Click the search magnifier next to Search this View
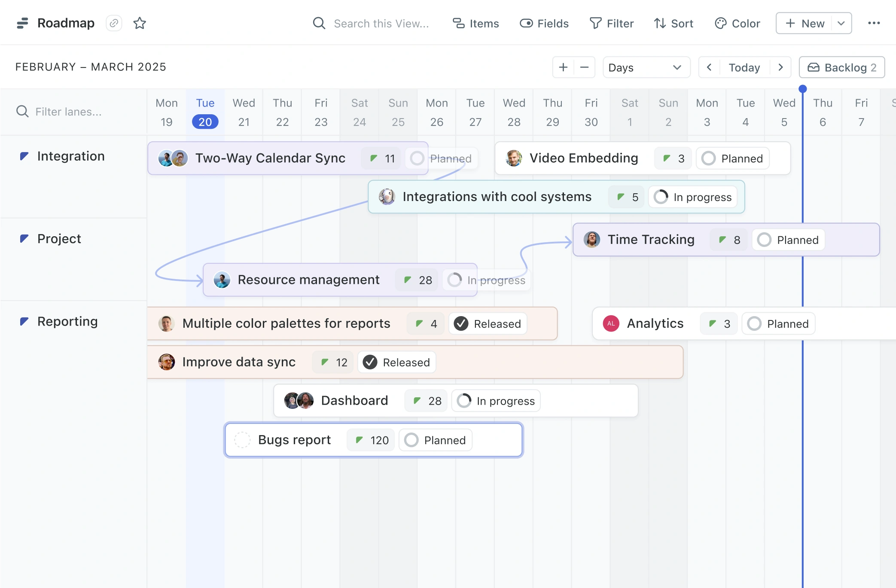 318,23
